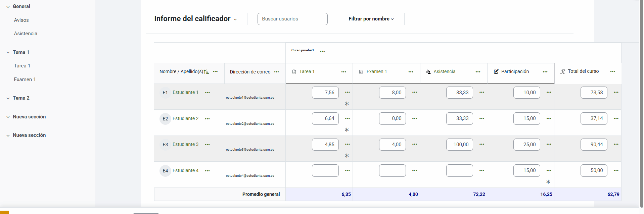Click the Promedio general total value 62,79
This screenshot has width=644, height=214.
pyautogui.click(x=613, y=194)
